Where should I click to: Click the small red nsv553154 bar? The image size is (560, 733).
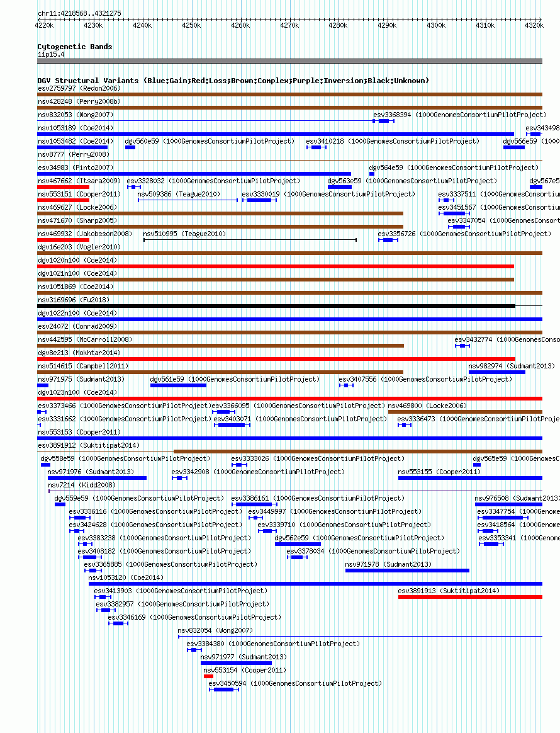pyautogui.click(x=208, y=676)
